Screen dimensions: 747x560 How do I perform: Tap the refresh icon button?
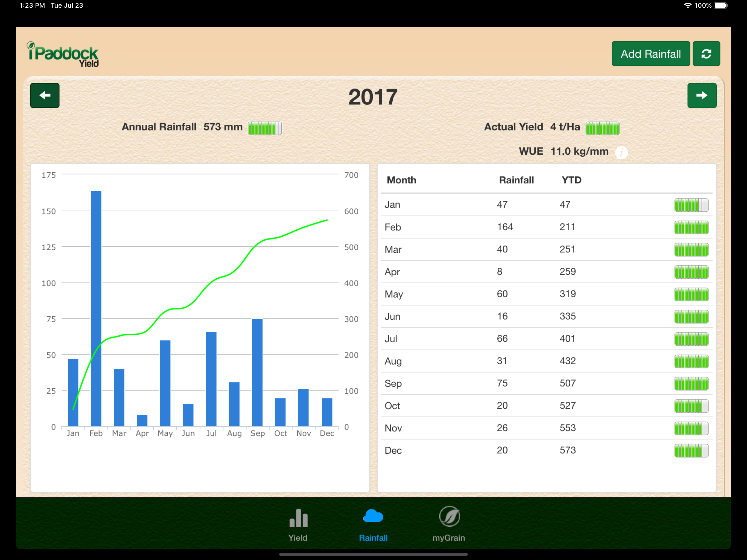point(706,54)
